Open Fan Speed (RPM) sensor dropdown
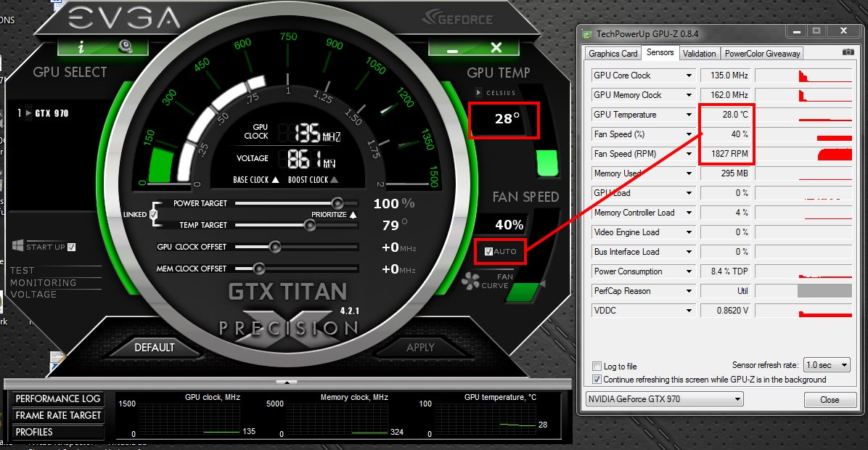868x450 pixels. (689, 154)
